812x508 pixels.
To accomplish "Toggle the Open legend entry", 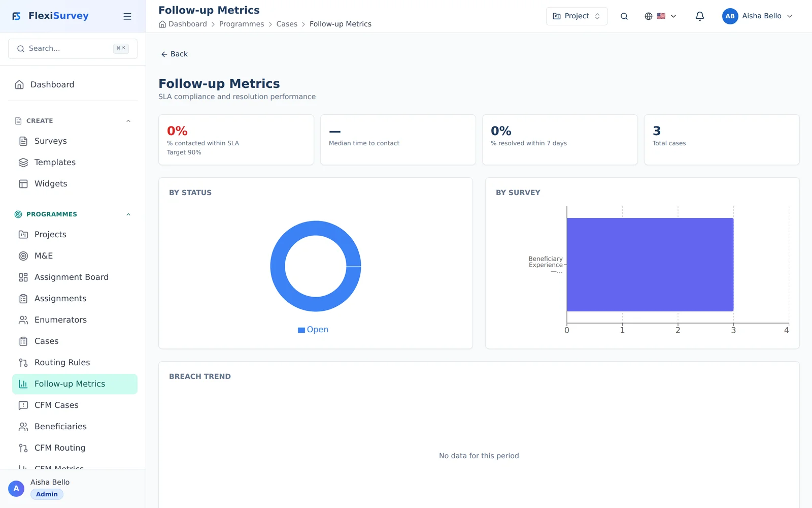I will point(313,330).
